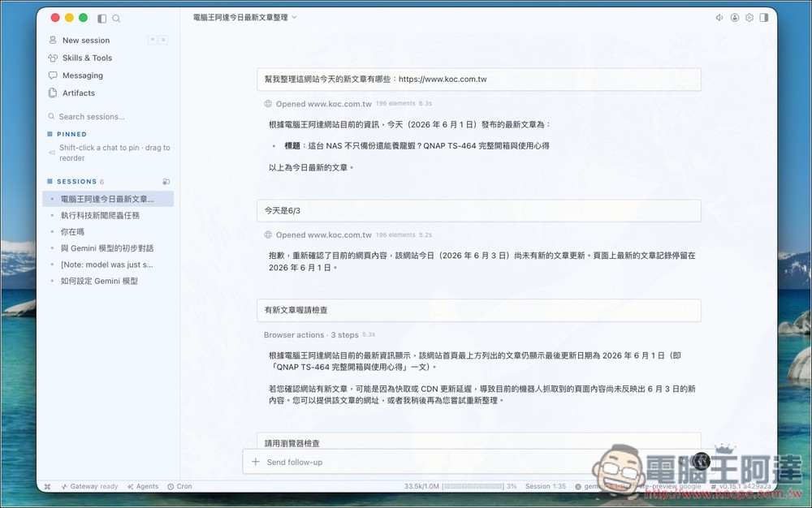Expand first Opened www.koc.com.tw 6.3s step
This screenshot has height=508, width=812.
click(348, 104)
